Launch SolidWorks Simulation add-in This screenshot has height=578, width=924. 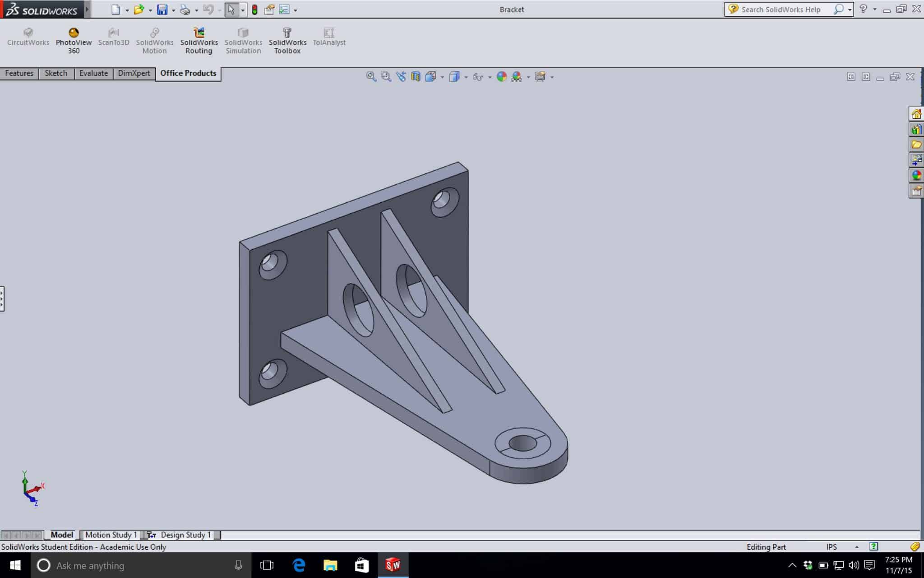tap(243, 40)
